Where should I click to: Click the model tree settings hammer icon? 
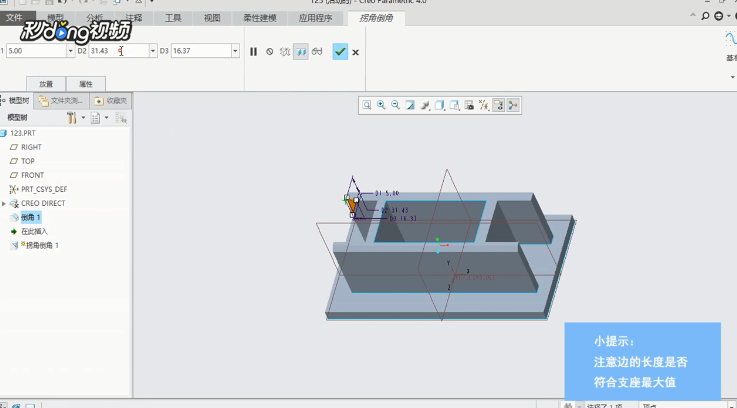click(x=71, y=118)
